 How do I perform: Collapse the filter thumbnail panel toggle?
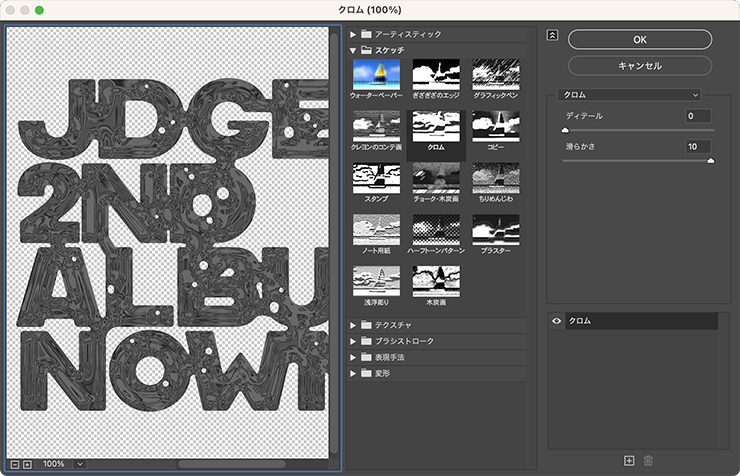[551, 35]
